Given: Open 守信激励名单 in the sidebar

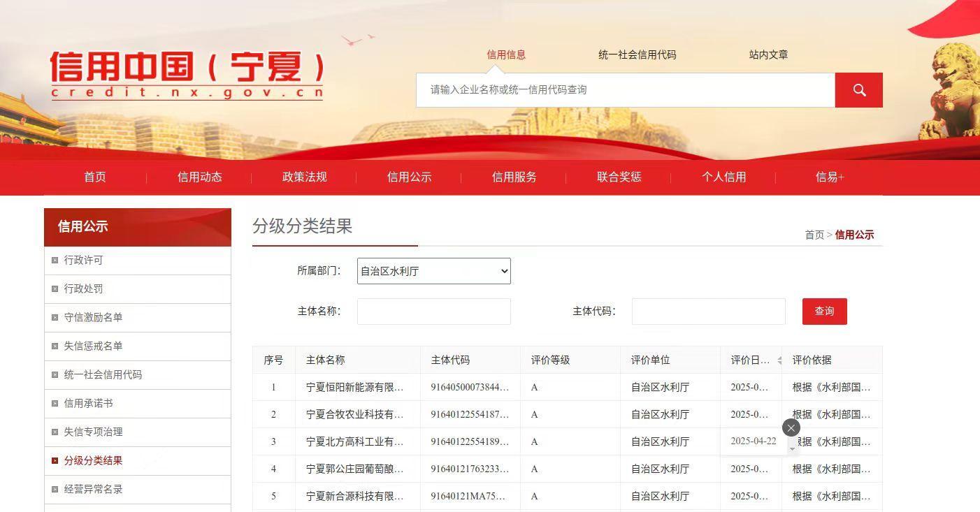Looking at the screenshot, I should 93,318.
